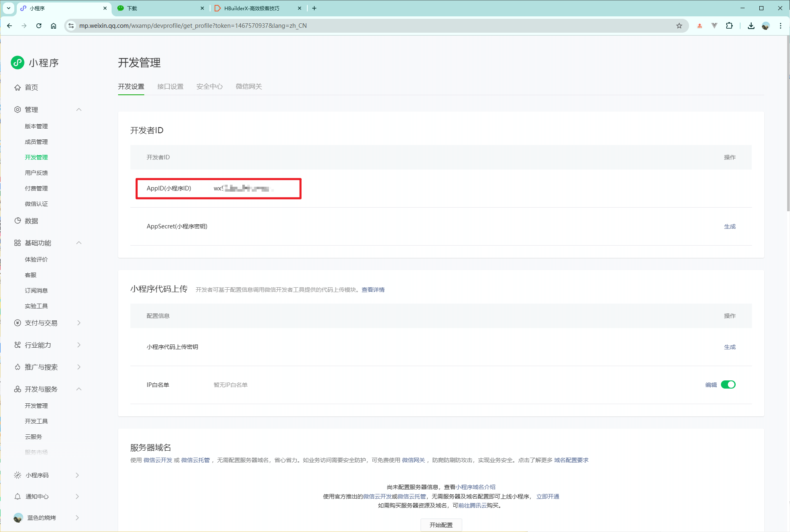
Task: Open the 查看详情 link
Action: pyautogui.click(x=373, y=290)
